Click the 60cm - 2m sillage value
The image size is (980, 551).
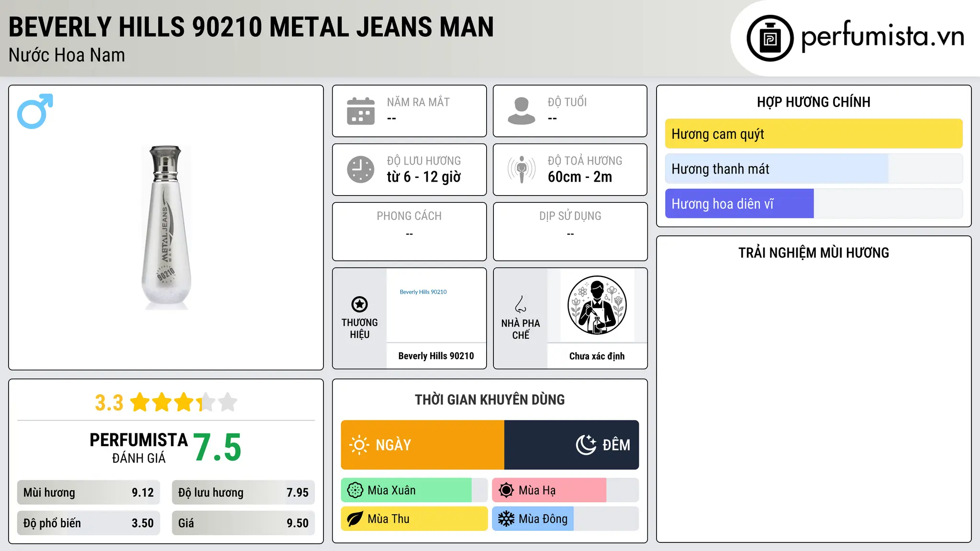click(x=580, y=177)
